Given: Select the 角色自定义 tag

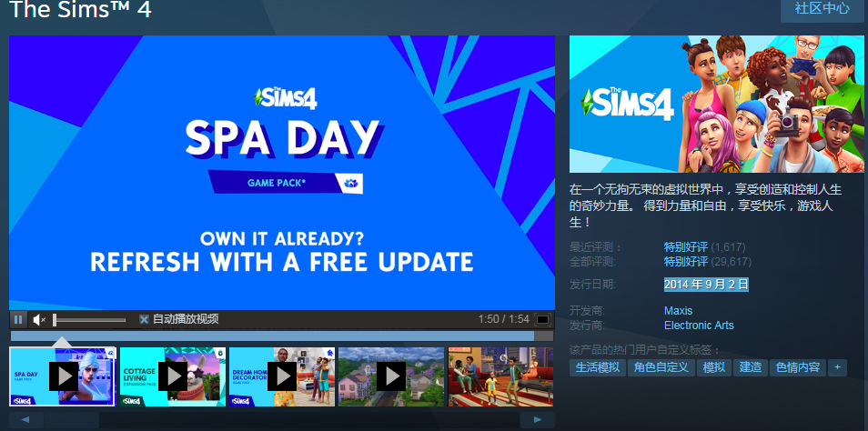Looking at the screenshot, I should (x=661, y=367).
